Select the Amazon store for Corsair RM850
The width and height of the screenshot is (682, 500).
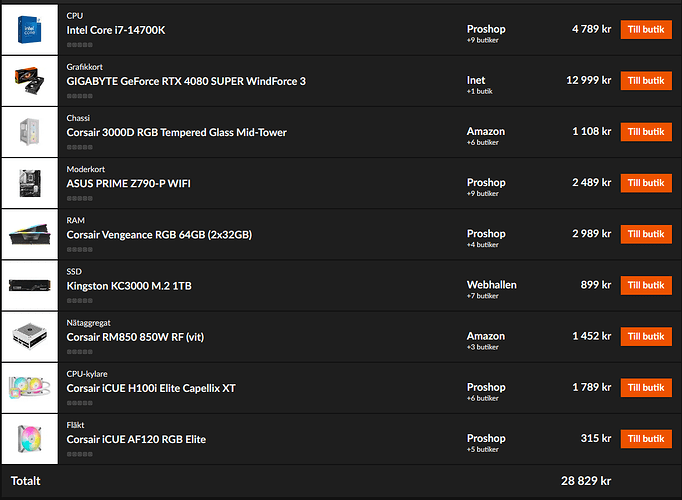click(x=486, y=336)
